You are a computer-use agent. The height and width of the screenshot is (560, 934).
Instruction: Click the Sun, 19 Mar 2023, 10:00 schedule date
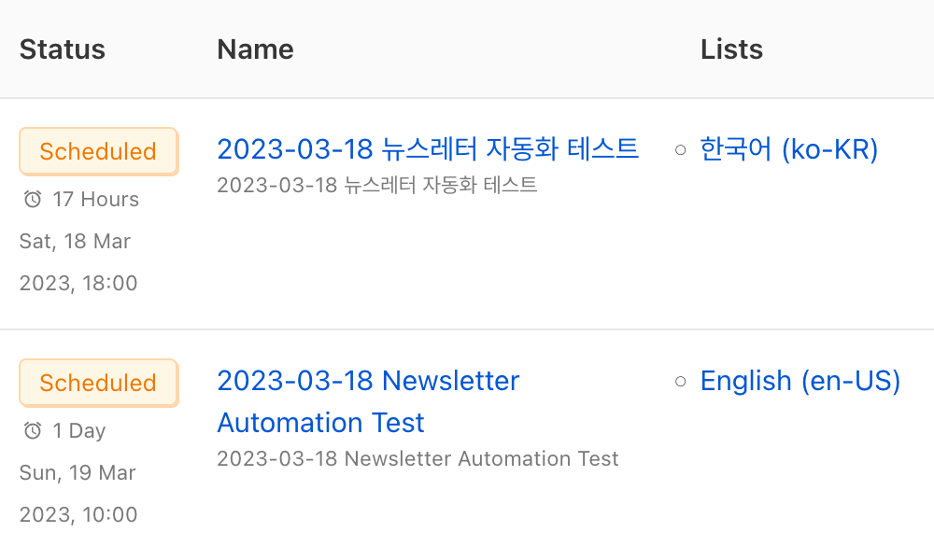[78, 494]
